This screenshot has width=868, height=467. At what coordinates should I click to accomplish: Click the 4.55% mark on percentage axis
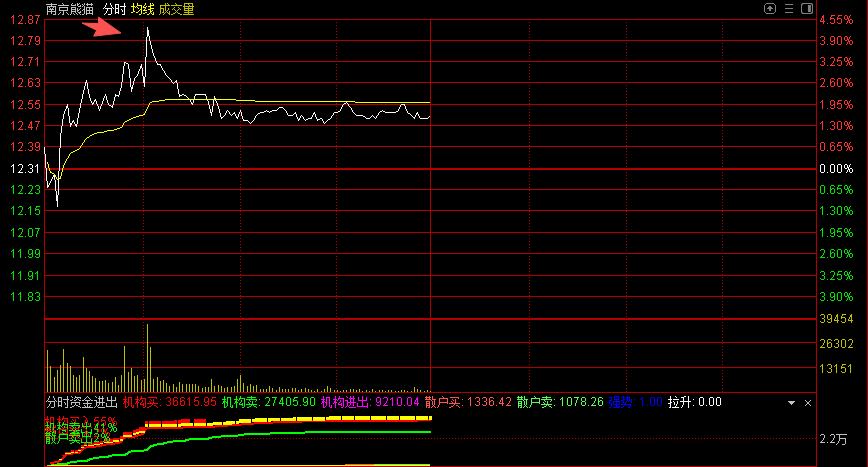click(x=838, y=20)
